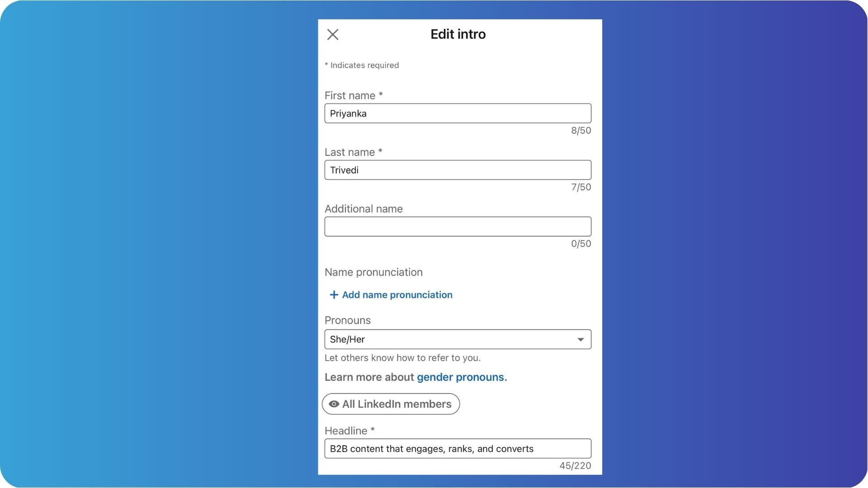This screenshot has width=868, height=488.
Task: Click the Last name input field
Action: click(x=458, y=170)
